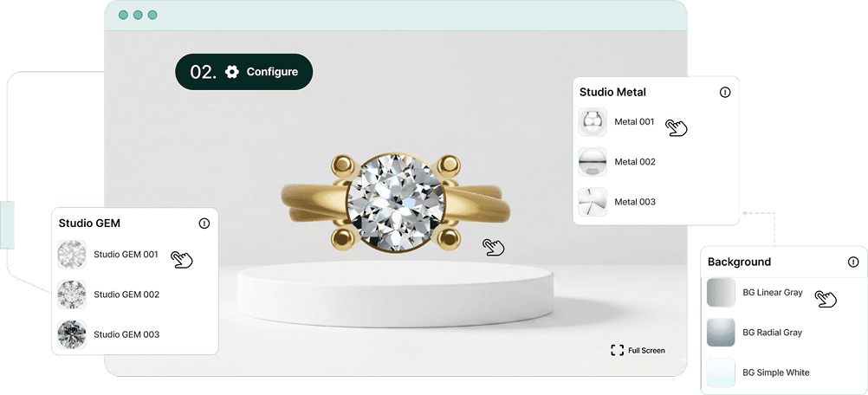Pick the Metal 002 sphere swatch

(x=593, y=162)
